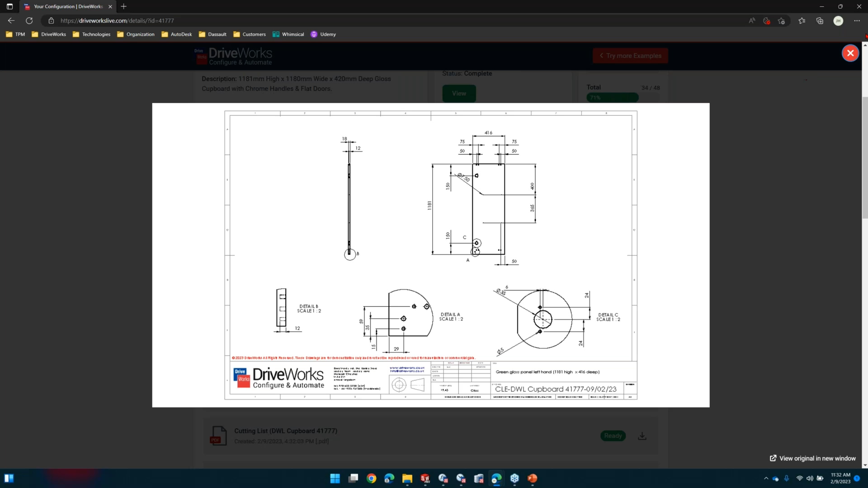Open PowerPoint from the taskbar
Screen dimensions: 868x488
pos(533,478)
